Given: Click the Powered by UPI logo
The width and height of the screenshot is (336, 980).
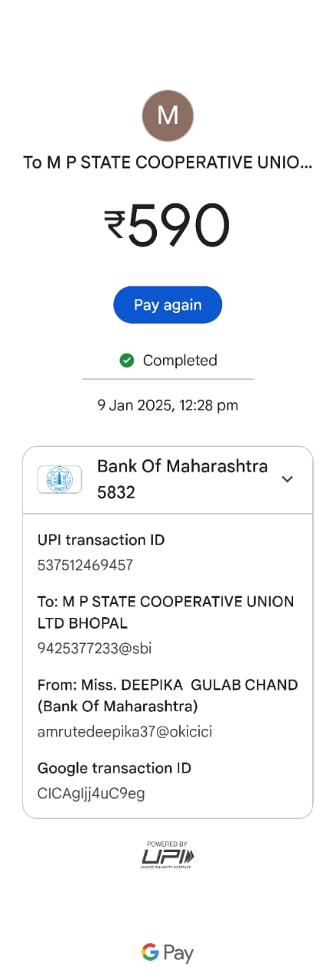Looking at the screenshot, I should click(x=168, y=854).
